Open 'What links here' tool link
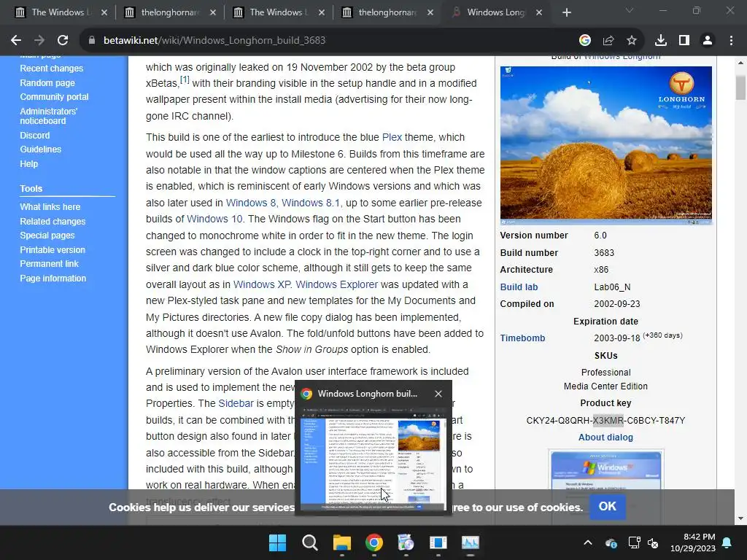747x560 pixels. (x=50, y=206)
